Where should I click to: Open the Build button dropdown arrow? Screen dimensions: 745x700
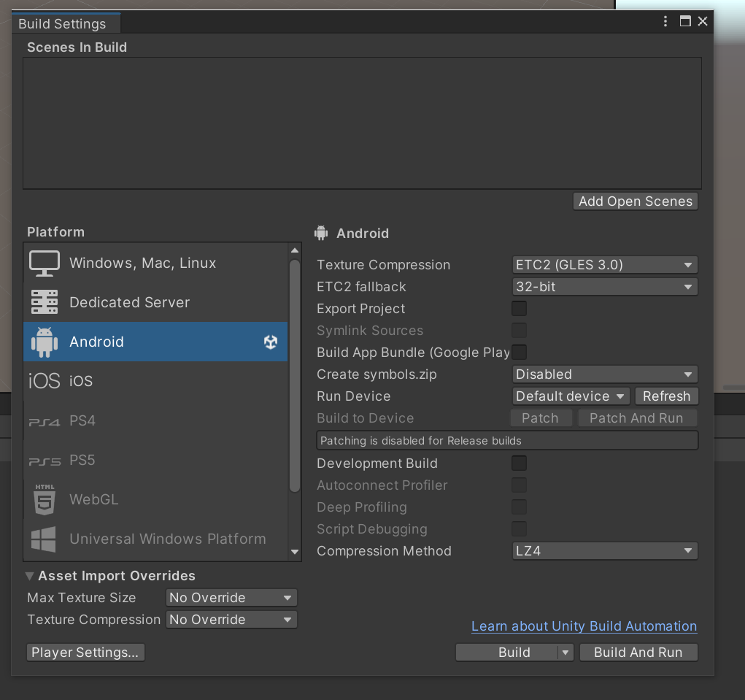point(565,653)
